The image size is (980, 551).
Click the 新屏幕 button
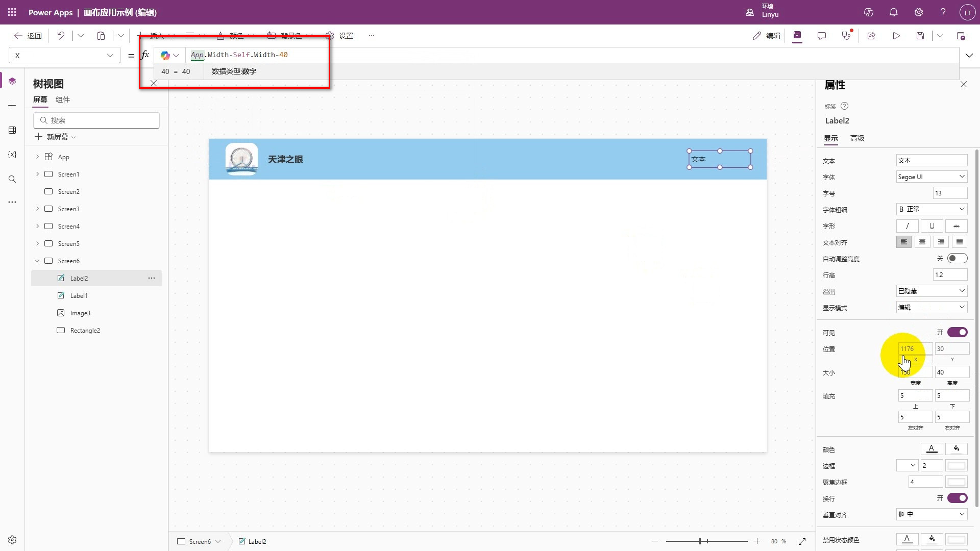click(56, 137)
